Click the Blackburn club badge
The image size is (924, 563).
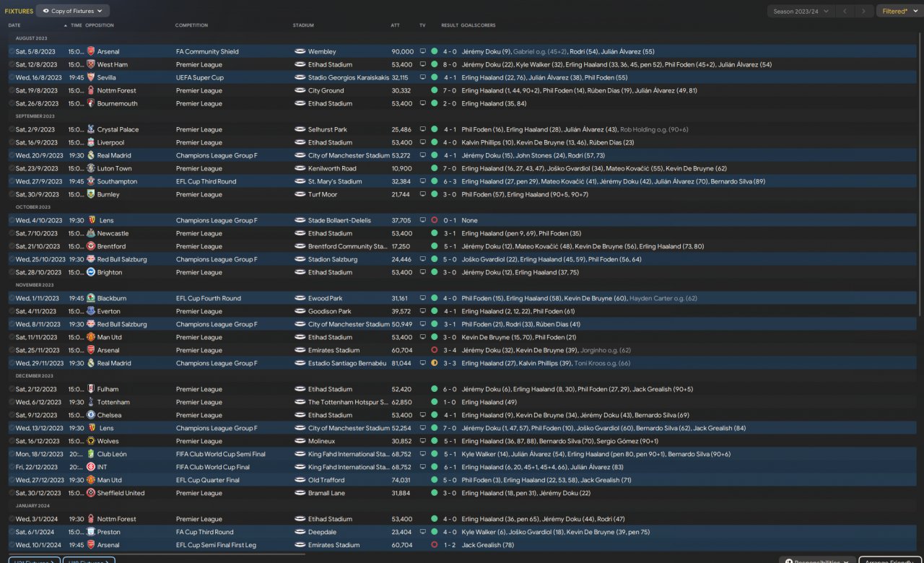(90, 298)
